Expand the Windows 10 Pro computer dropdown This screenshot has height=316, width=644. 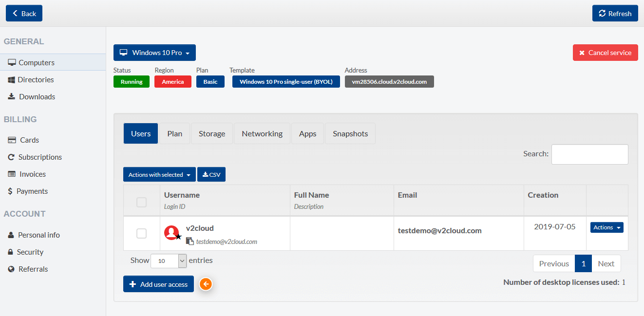coord(154,53)
